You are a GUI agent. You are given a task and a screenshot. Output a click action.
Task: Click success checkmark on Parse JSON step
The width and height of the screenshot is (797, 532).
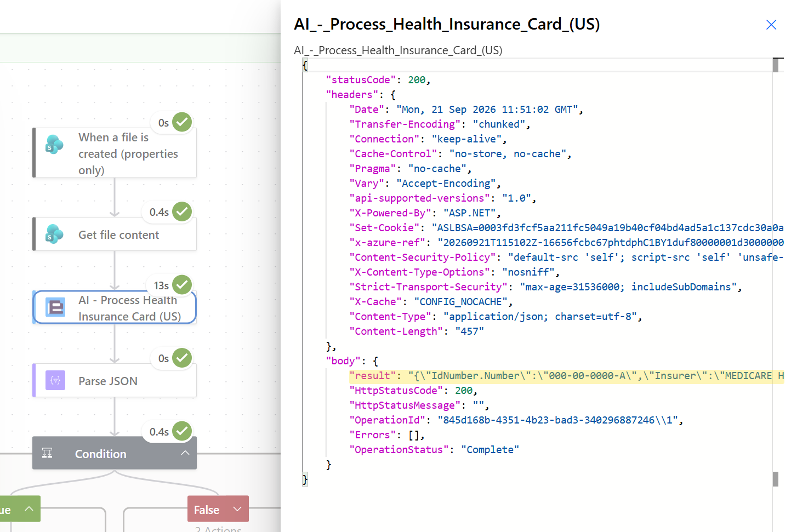pyautogui.click(x=182, y=358)
